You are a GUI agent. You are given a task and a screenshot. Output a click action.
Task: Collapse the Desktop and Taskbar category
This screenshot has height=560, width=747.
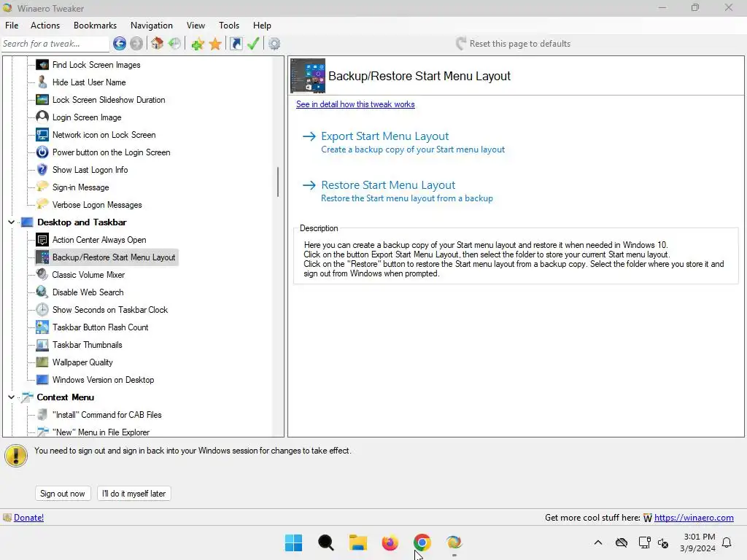[x=12, y=222]
